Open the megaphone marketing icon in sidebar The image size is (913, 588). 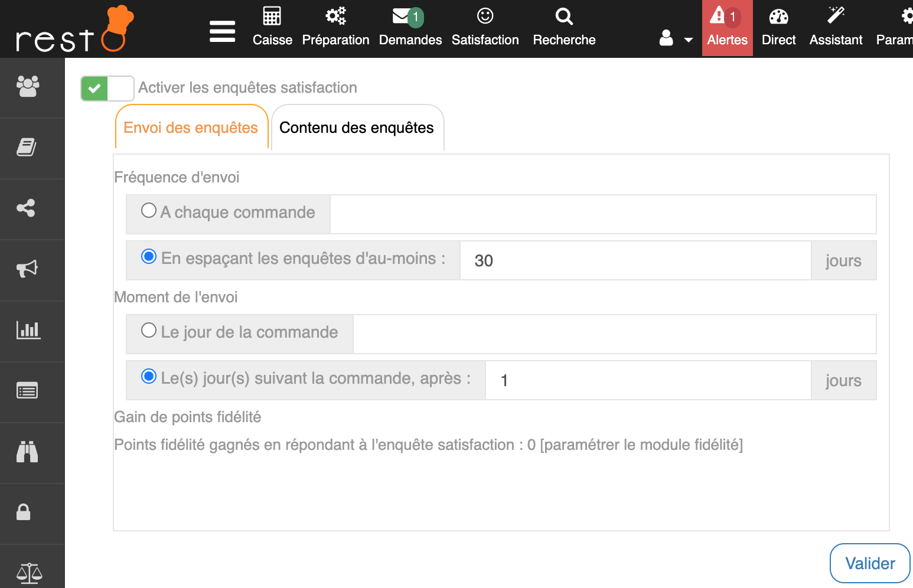[x=27, y=269]
